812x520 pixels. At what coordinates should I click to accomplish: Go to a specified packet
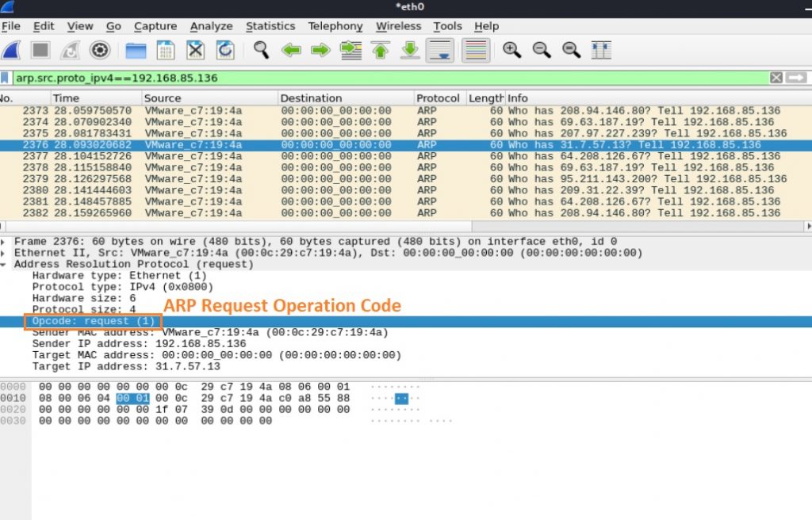click(x=350, y=50)
